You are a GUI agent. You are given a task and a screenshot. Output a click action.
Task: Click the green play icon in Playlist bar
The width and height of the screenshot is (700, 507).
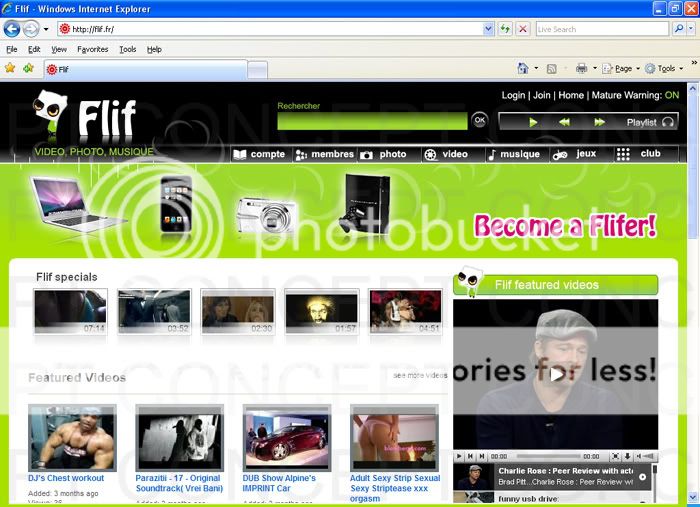[533, 122]
